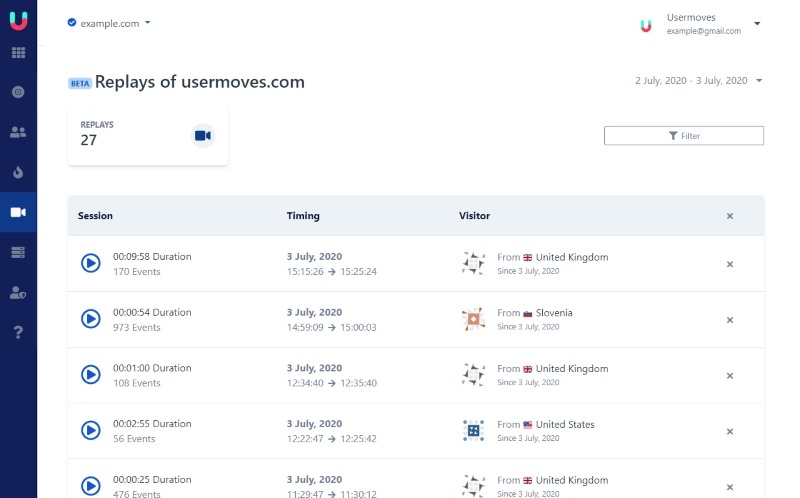This screenshot has height=498, width=800.
Task: Click the X in the table header
Action: pos(729,216)
